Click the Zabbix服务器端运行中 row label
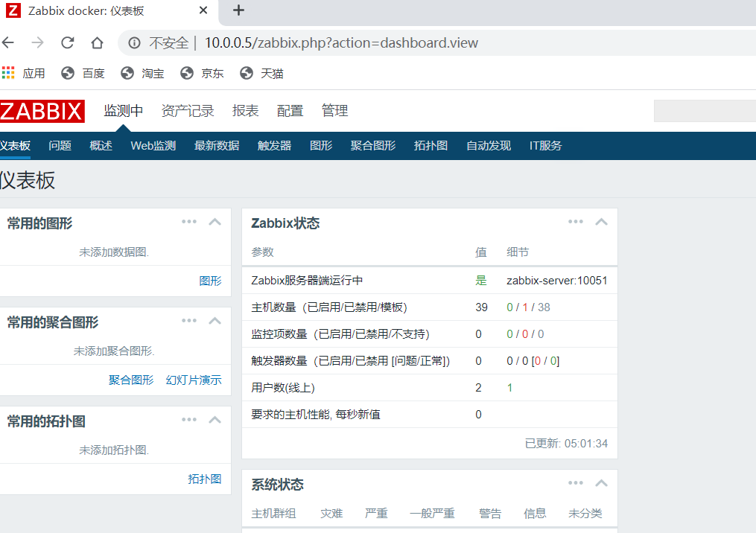Image resolution: width=756 pixels, height=533 pixels. 307,281
